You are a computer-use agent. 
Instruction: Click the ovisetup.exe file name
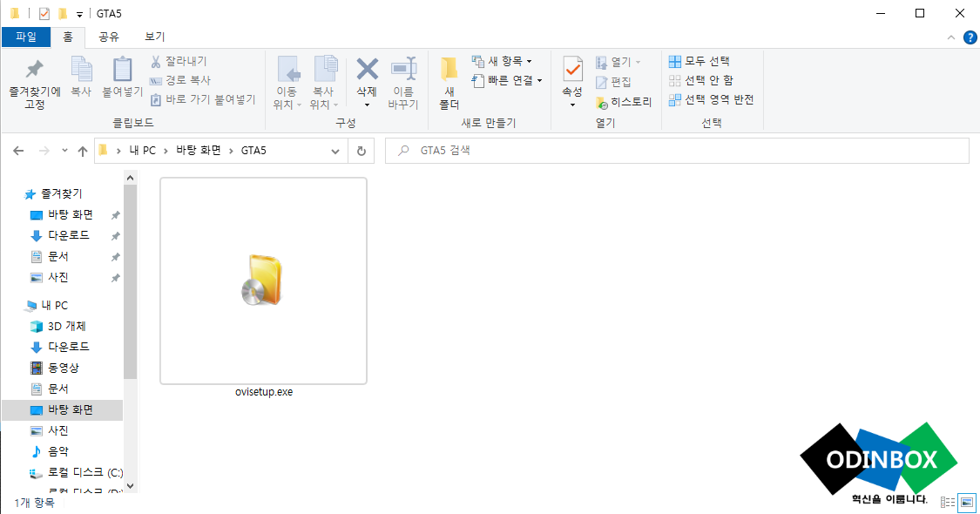coord(264,392)
